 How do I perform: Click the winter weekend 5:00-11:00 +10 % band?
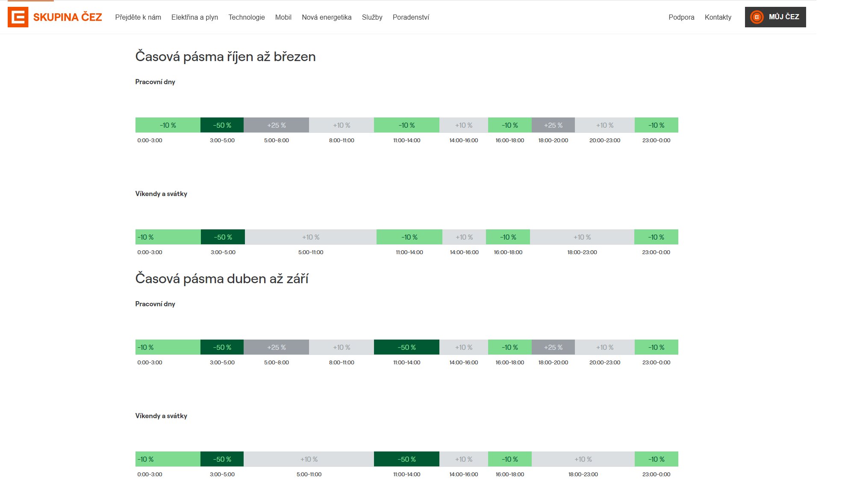click(x=311, y=237)
